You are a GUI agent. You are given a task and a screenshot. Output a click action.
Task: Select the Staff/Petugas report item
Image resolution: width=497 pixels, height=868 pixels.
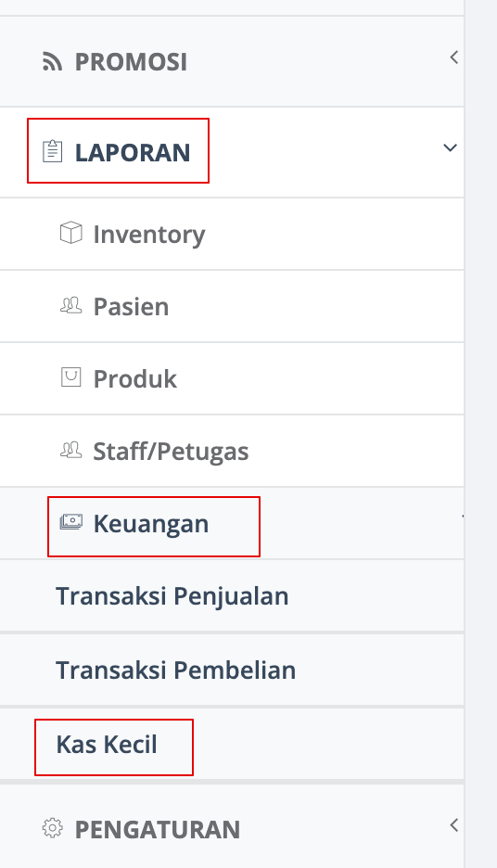(232, 451)
